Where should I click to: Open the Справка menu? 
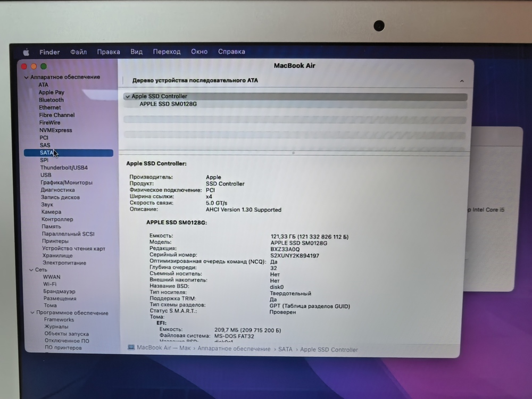(x=231, y=52)
